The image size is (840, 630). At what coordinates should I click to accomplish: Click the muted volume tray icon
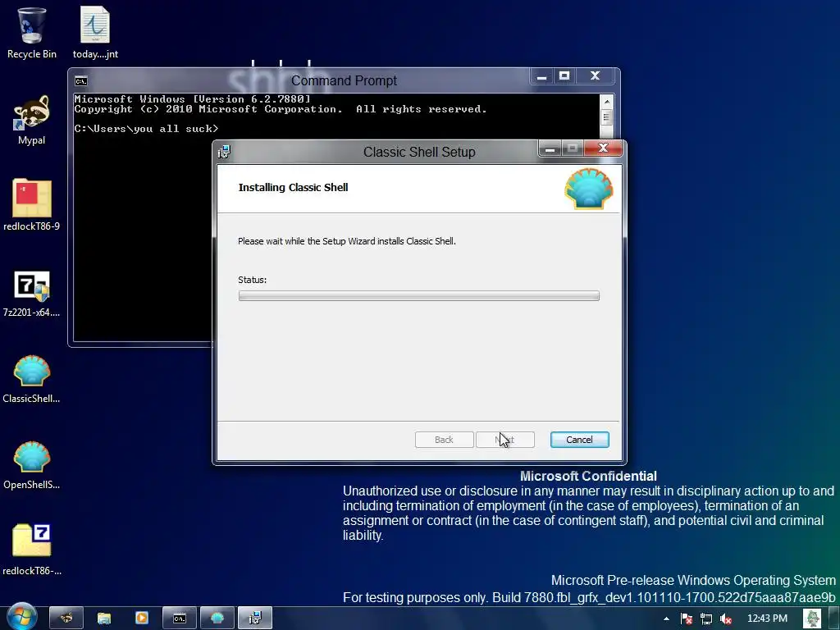[726, 619]
